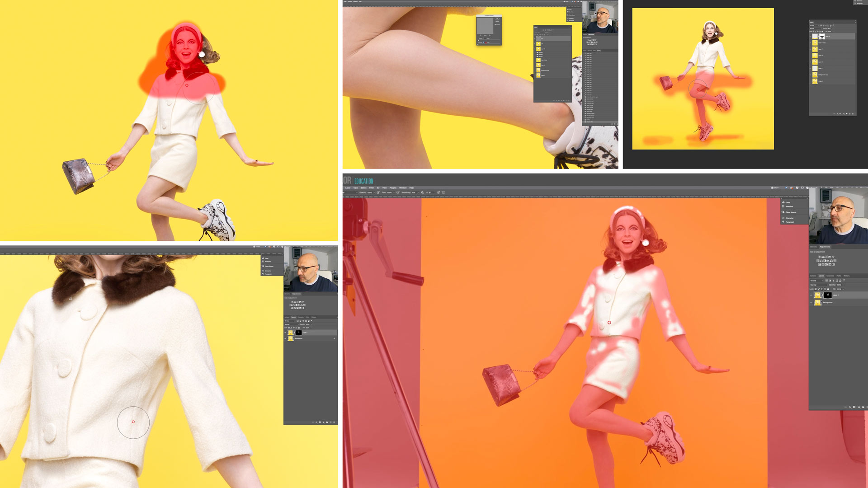Image resolution: width=868 pixels, height=488 pixels.
Task: Click the Lock all icon for the selected layer
Action: pos(828,289)
